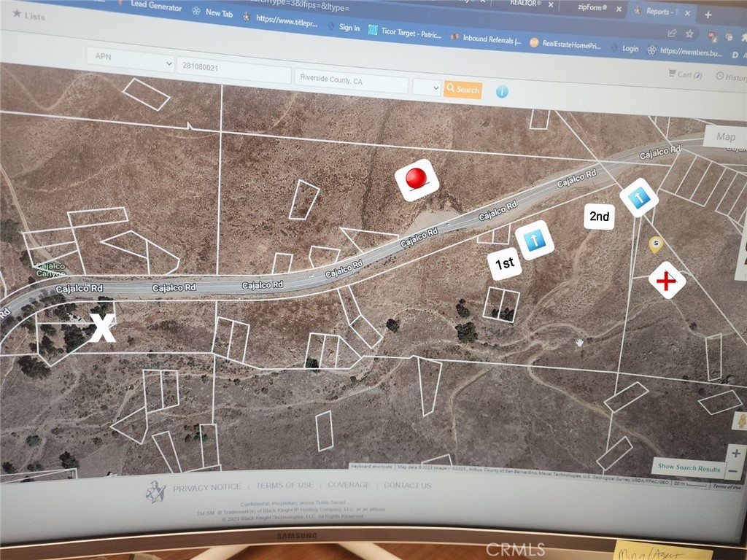Open the APN search type dropdown
This screenshot has height=560, width=747.
130,59
